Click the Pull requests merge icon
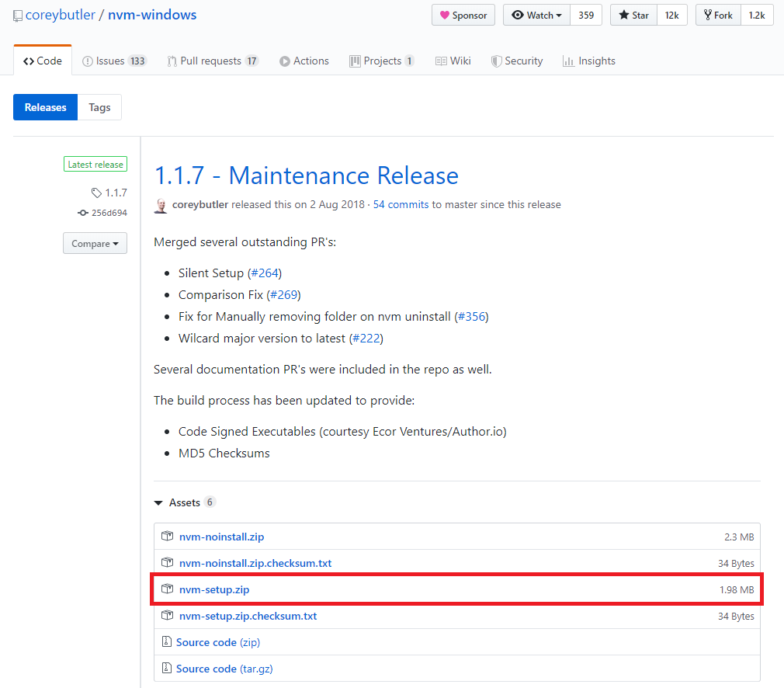This screenshot has height=688, width=784. pyautogui.click(x=172, y=61)
